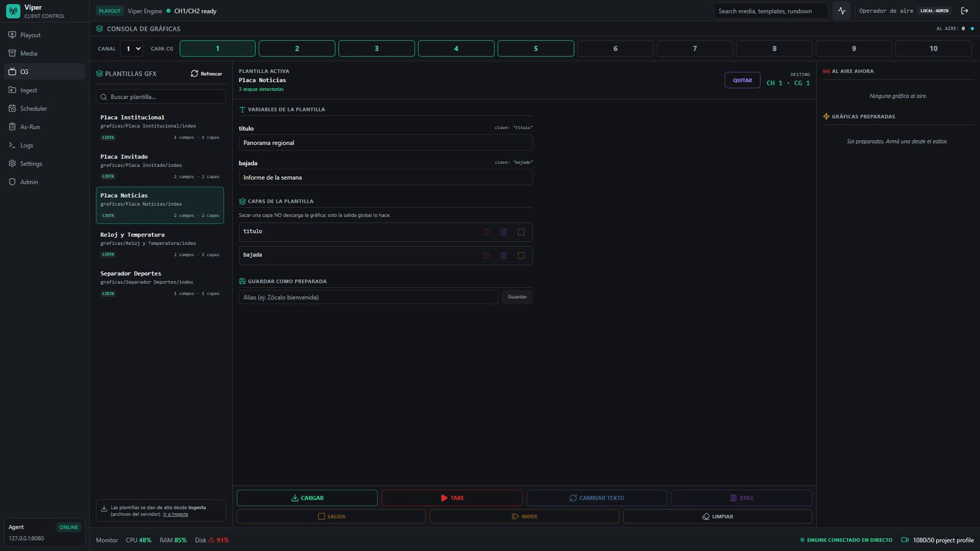980x551 pixels.
Task: Stop the titulo layer
Action: 521,232
